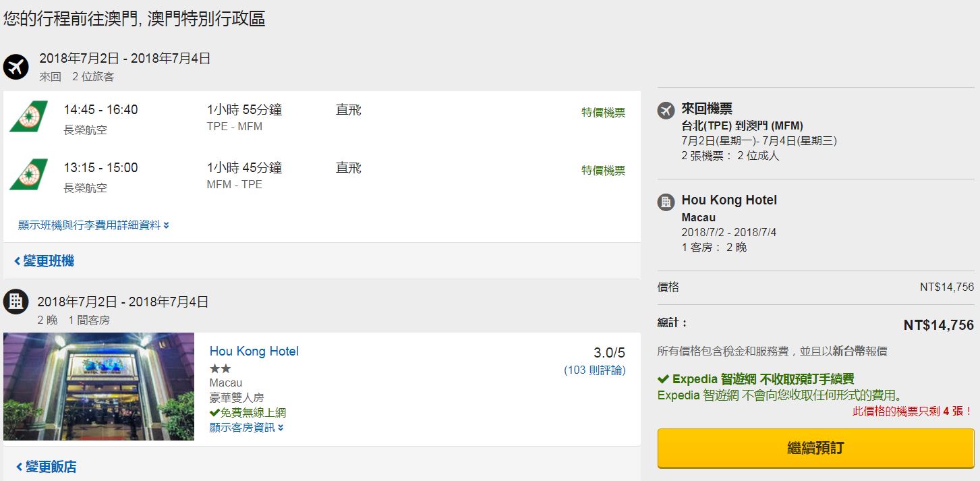
Task: Expand 顯示客房資訊 room details
Action: coord(246,427)
